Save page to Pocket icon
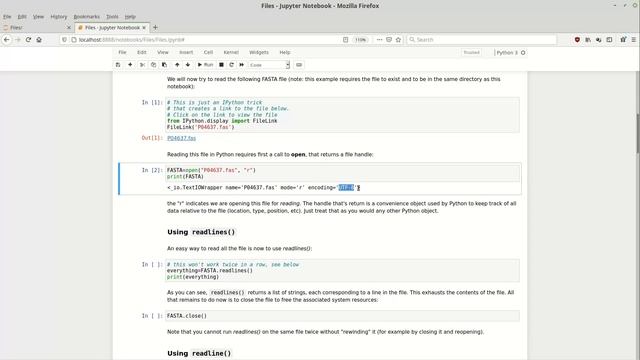The image size is (640, 360). pyautogui.click(x=389, y=40)
